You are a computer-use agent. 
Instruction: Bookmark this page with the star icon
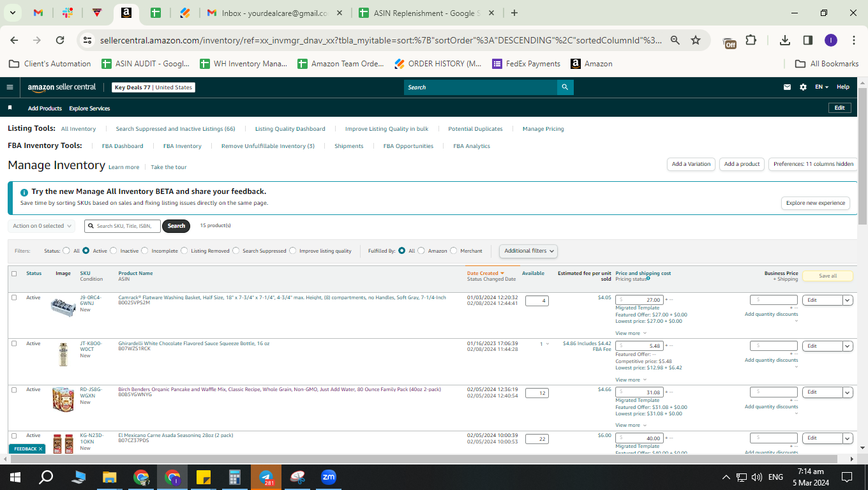[696, 40]
